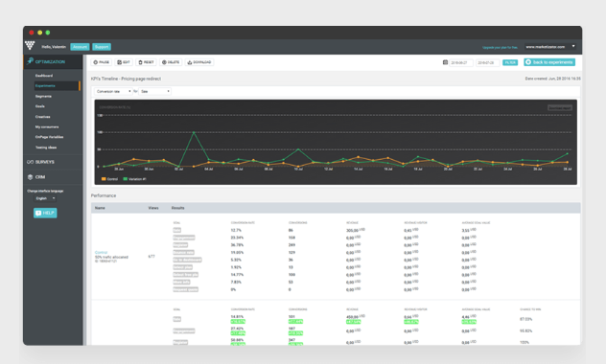Click the 450,00 USD revenue value
Image resolution: width=606 pixels, height=364 pixels.
(356, 316)
